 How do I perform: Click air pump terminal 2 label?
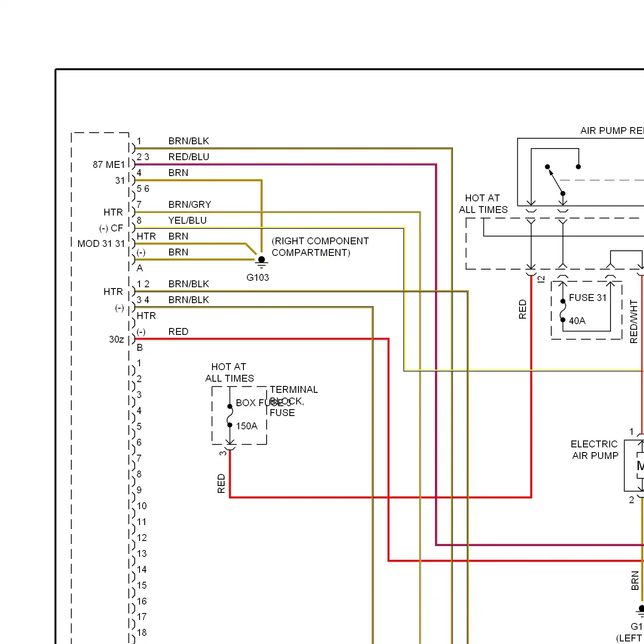tap(632, 500)
